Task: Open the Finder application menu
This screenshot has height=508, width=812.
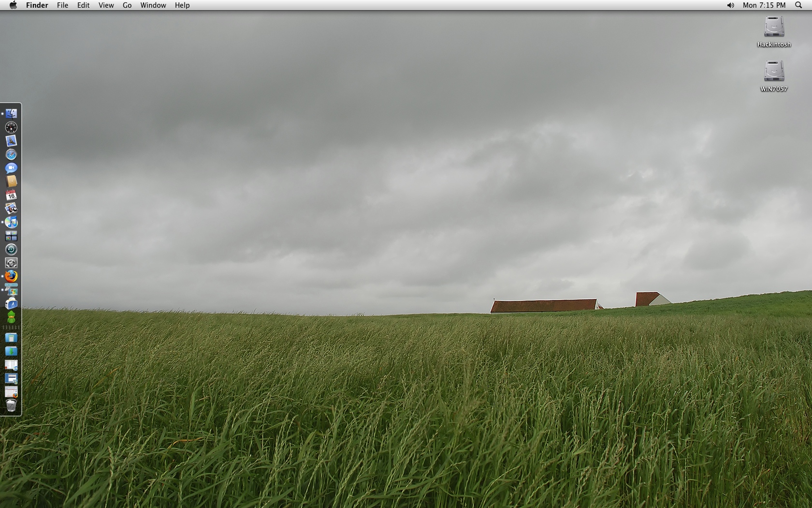Action: pos(37,5)
